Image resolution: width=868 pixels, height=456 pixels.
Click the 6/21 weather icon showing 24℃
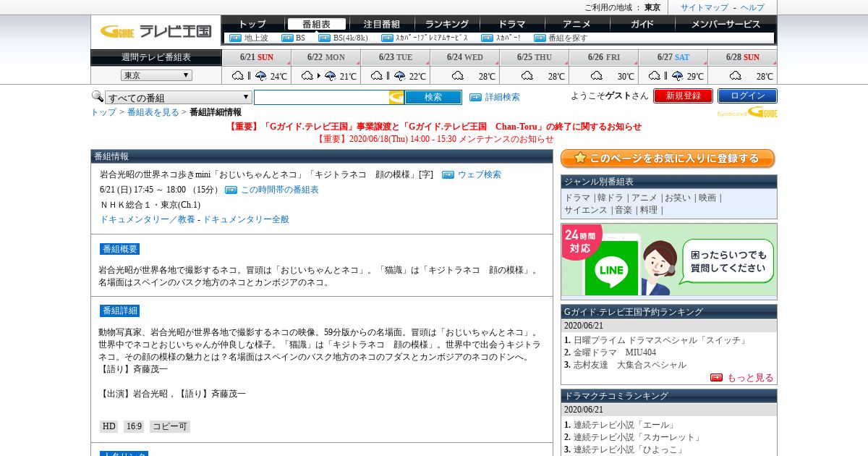(249, 75)
